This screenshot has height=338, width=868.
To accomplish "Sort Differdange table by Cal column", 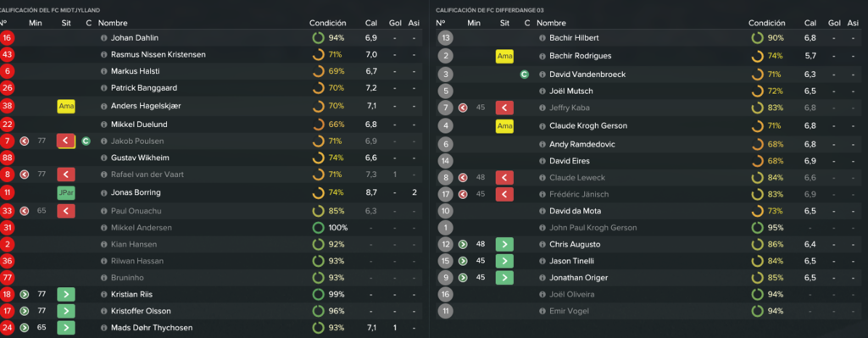I will tap(810, 23).
